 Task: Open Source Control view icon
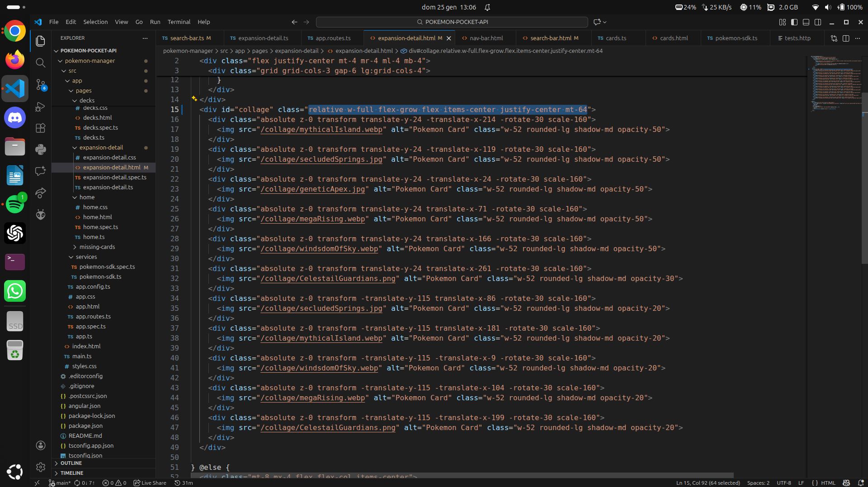(41, 85)
